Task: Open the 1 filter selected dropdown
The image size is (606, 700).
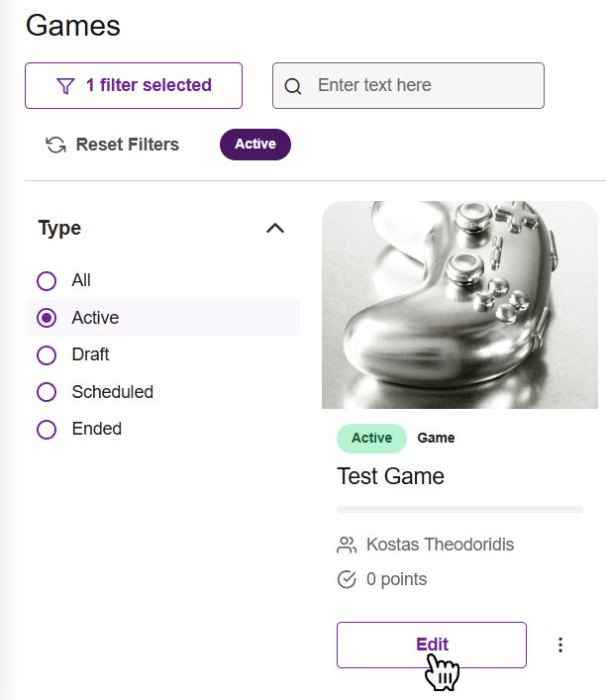Action: [x=134, y=86]
